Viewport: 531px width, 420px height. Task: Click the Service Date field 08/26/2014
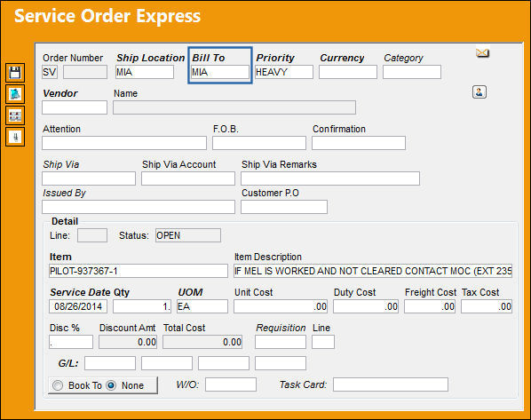78,306
